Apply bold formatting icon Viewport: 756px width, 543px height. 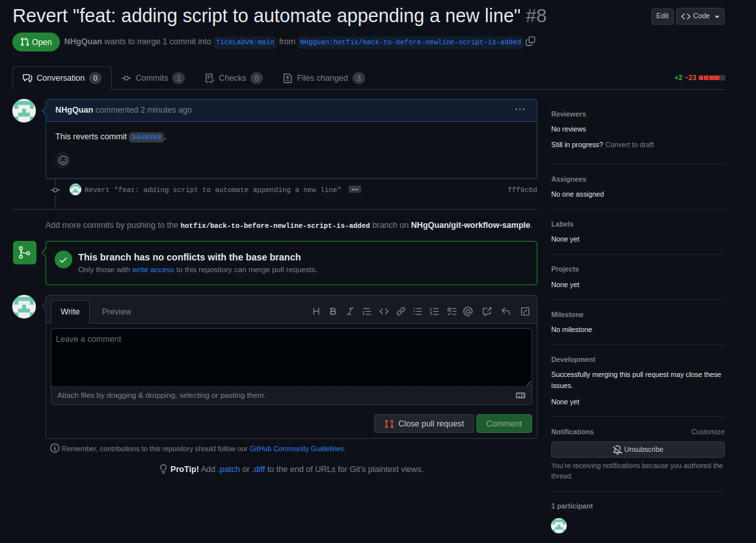pyautogui.click(x=333, y=312)
